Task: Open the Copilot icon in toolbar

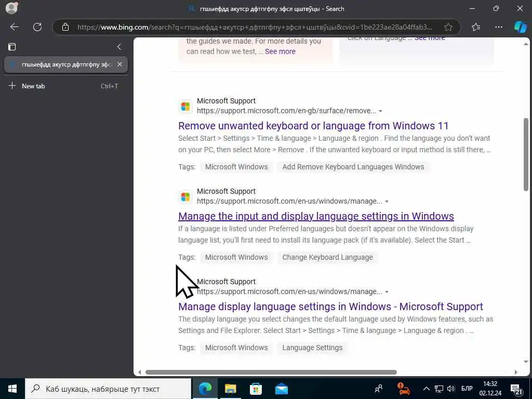Action: (520, 27)
